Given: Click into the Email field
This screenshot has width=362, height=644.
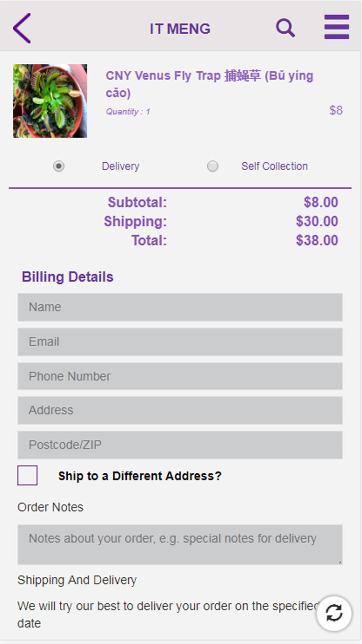Looking at the screenshot, I should [180, 342].
